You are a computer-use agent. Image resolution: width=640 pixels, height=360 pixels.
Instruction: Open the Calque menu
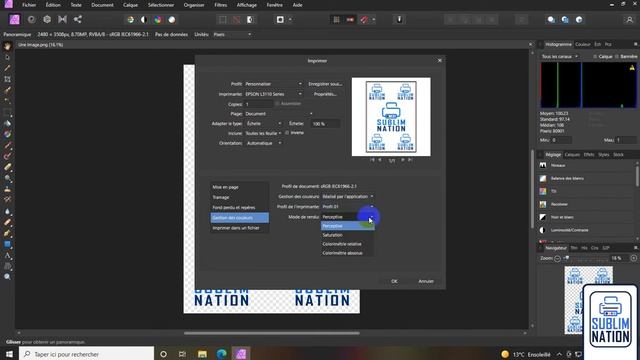point(130,5)
